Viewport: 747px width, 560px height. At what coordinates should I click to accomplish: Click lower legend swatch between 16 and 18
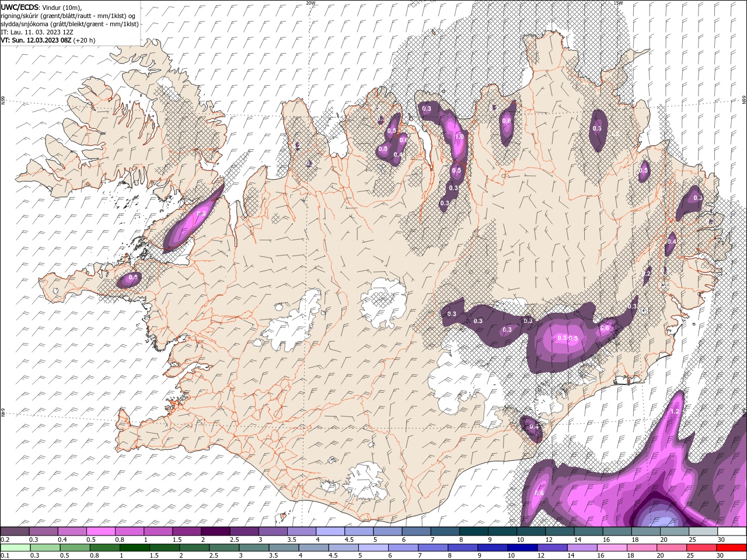tap(611, 548)
